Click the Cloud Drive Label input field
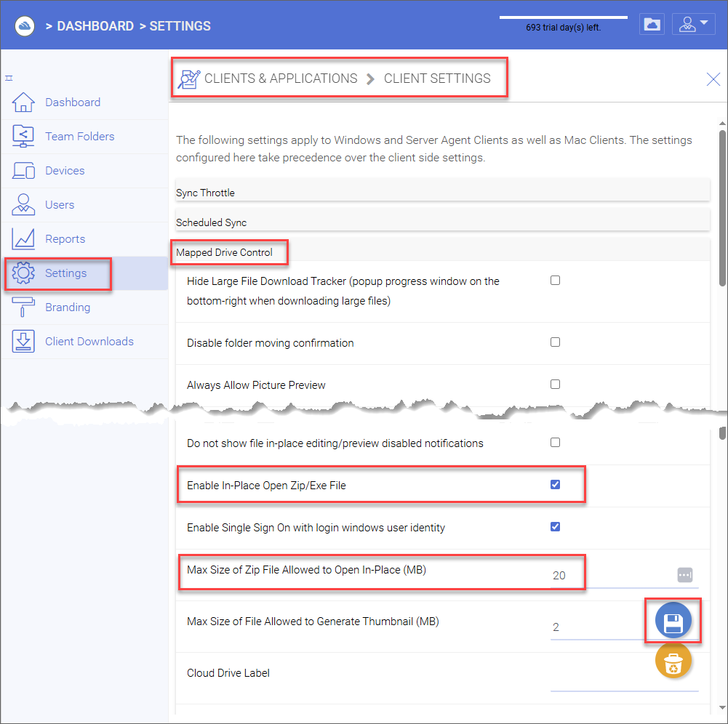The height and width of the screenshot is (724, 728). pyautogui.click(x=625, y=679)
